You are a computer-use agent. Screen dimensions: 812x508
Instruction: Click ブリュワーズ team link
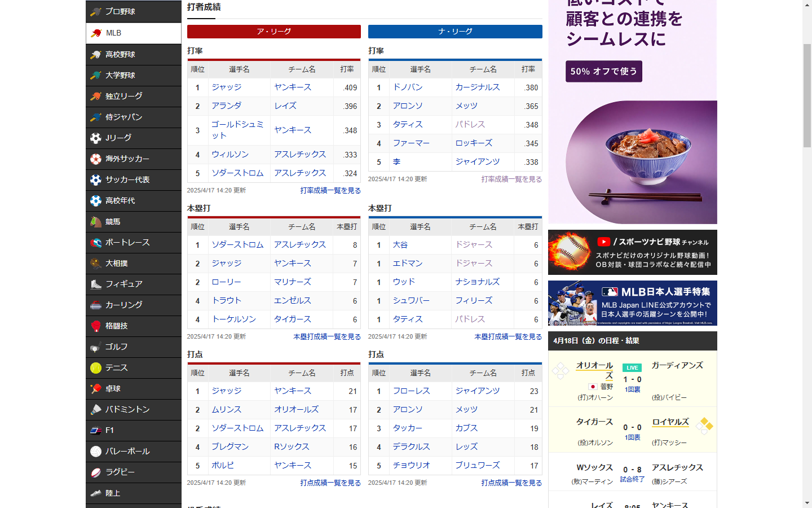click(478, 465)
